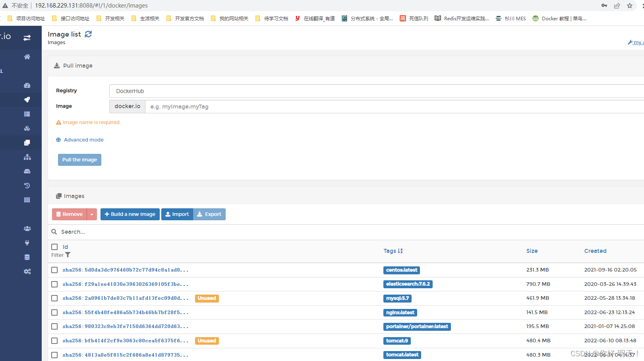Viewport: 644px width, 361px height.
Task: Open image sha256:f29a1ee41030e3963026369105f3be
Action: point(126,284)
